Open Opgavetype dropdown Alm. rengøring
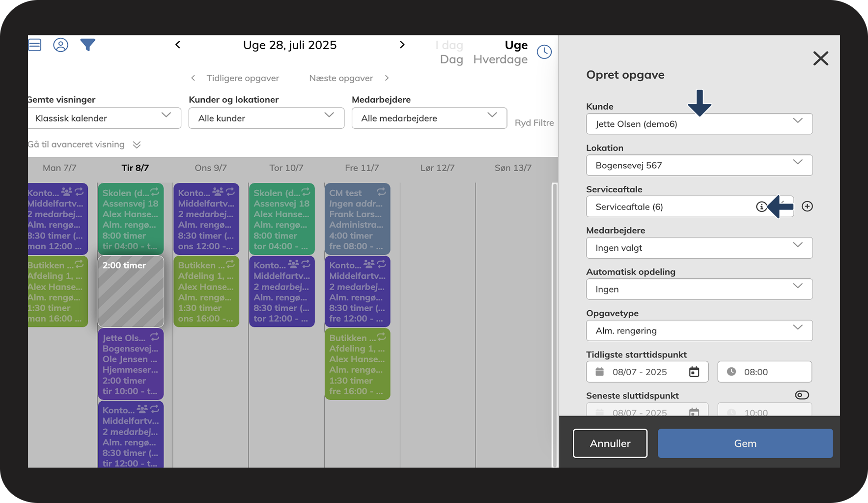Screen dimensions: 868x503 pos(699,330)
